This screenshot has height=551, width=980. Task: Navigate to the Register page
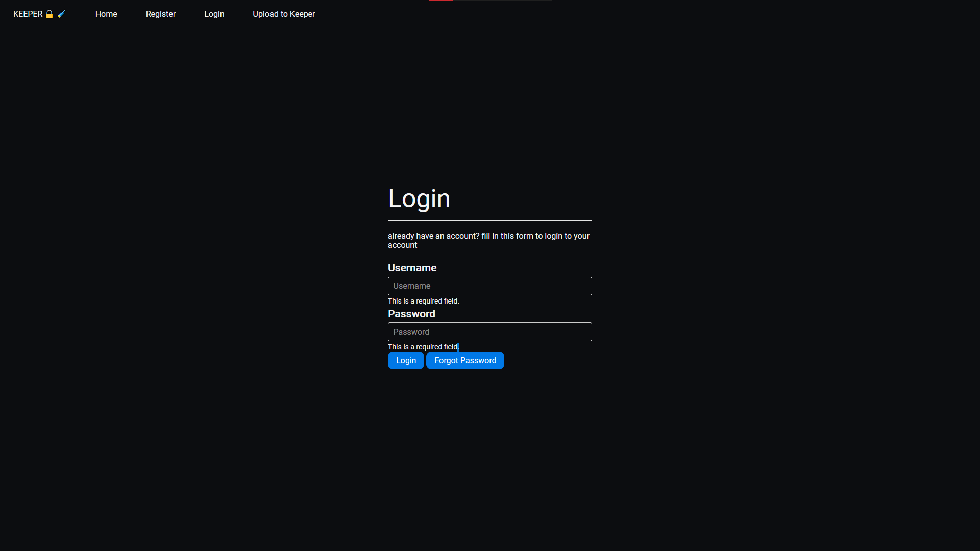(160, 14)
